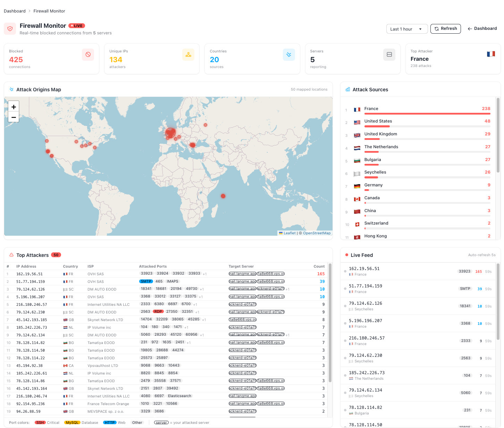Click the shield icon beside Firewall Monitor
Screen dimensions: 504x428
10,29
